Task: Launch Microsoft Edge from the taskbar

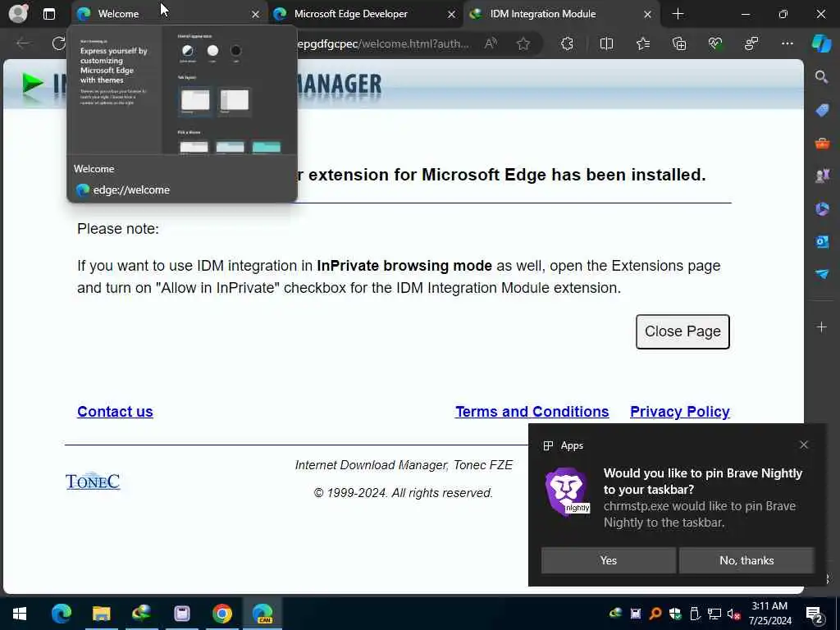Action: click(61, 614)
